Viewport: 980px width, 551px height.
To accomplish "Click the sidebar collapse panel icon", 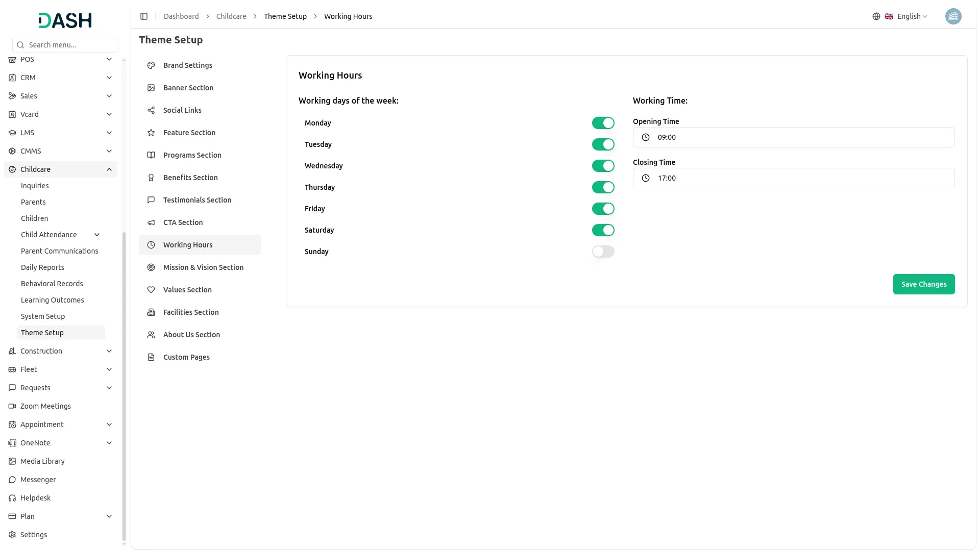I will point(144,16).
